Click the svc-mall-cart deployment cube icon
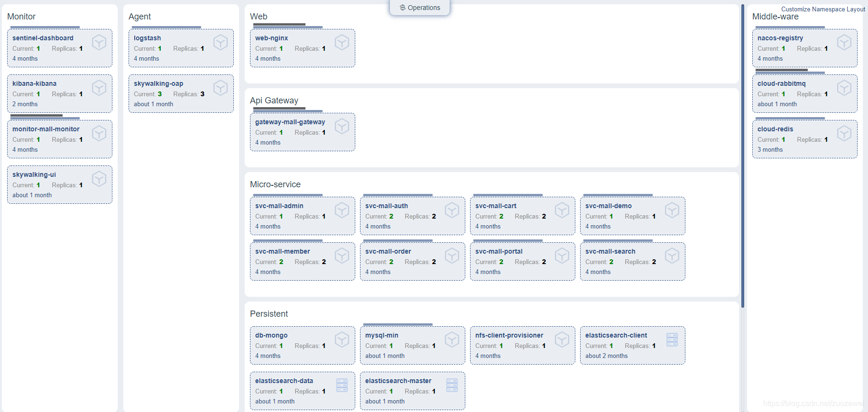The image size is (868, 412). point(562,211)
